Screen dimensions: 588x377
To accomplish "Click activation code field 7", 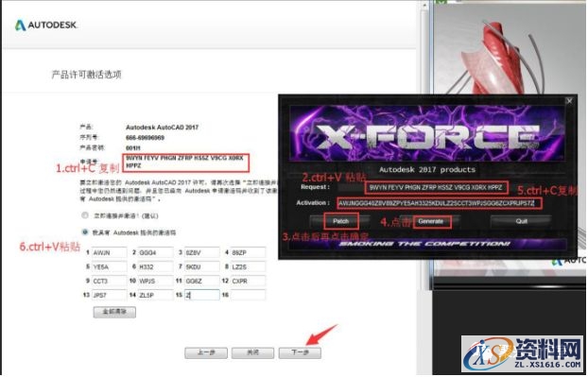I will pos(201,266).
